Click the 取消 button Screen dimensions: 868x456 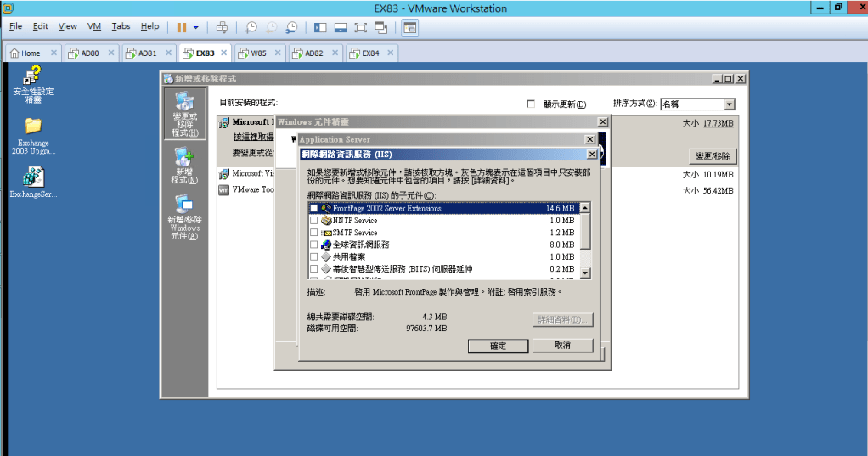click(562, 346)
